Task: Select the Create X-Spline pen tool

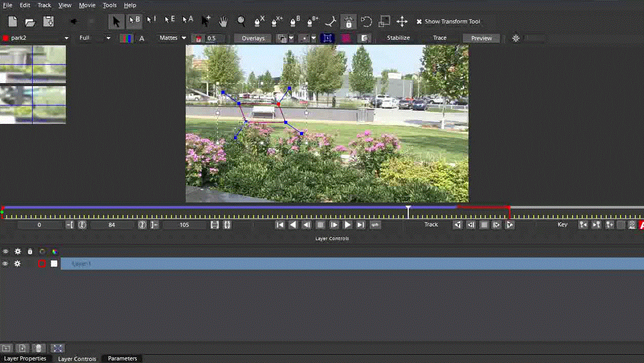Action: [x=259, y=21]
